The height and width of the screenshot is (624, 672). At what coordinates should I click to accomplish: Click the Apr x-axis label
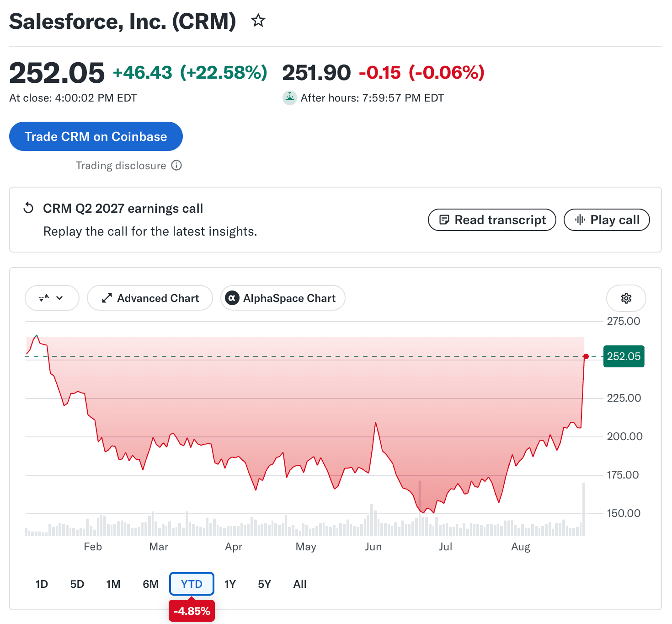coord(234,547)
